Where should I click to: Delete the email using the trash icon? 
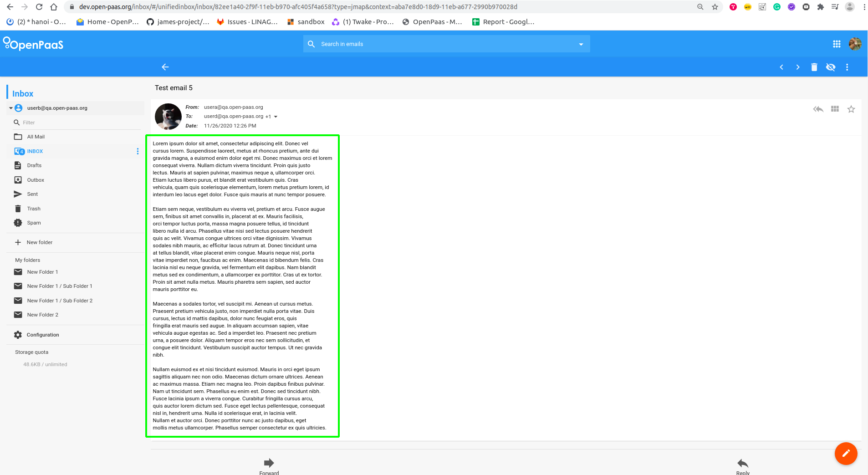[814, 67]
